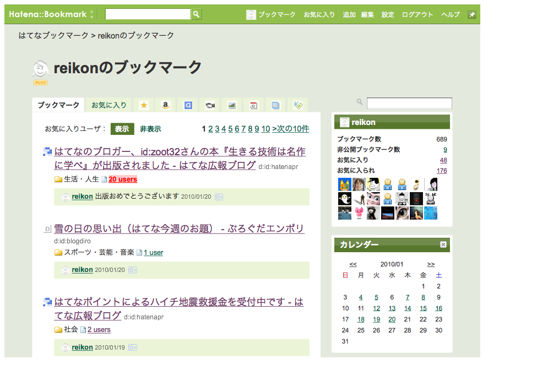Open the calendar '12' tab
Viewport: 537px width, 392px height.
coord(253,105)
